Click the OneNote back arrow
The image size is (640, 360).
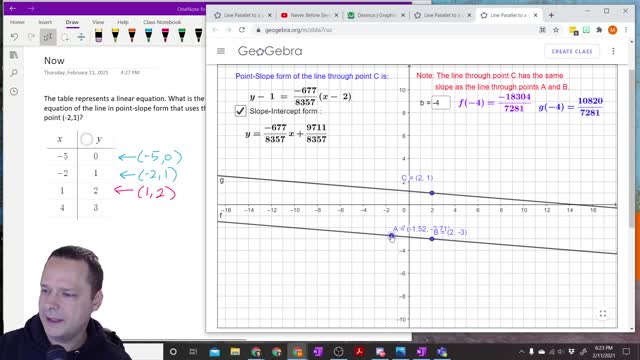tap(13, 8)
